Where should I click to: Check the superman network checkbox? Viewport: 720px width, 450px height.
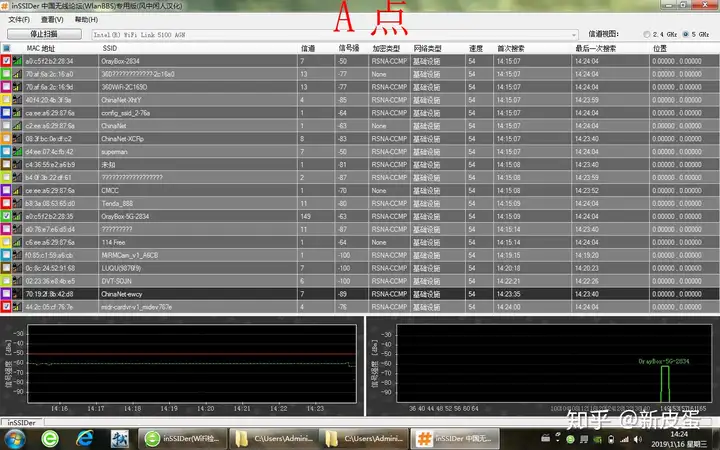[x=6, y=152]
